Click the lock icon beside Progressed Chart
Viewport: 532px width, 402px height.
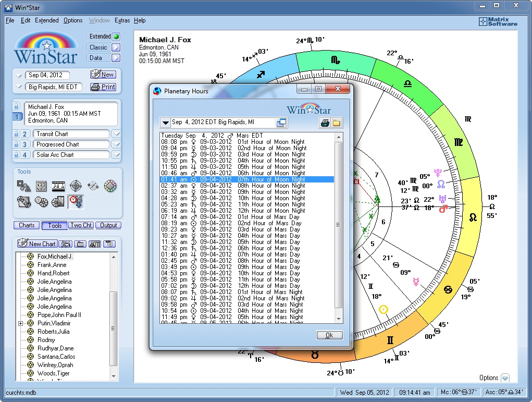pyautogui.click(x=16, y=144)
